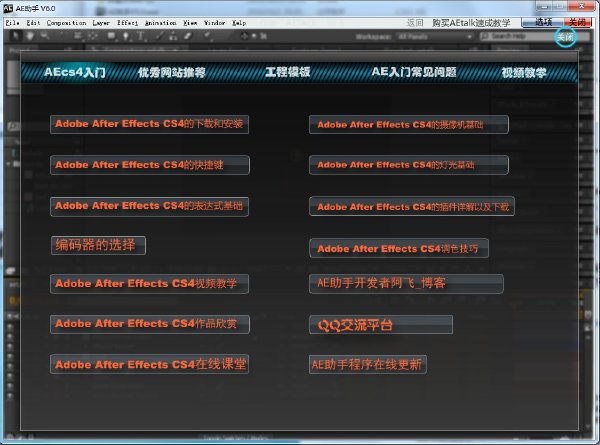Click the 返回 link

point(415,23)
